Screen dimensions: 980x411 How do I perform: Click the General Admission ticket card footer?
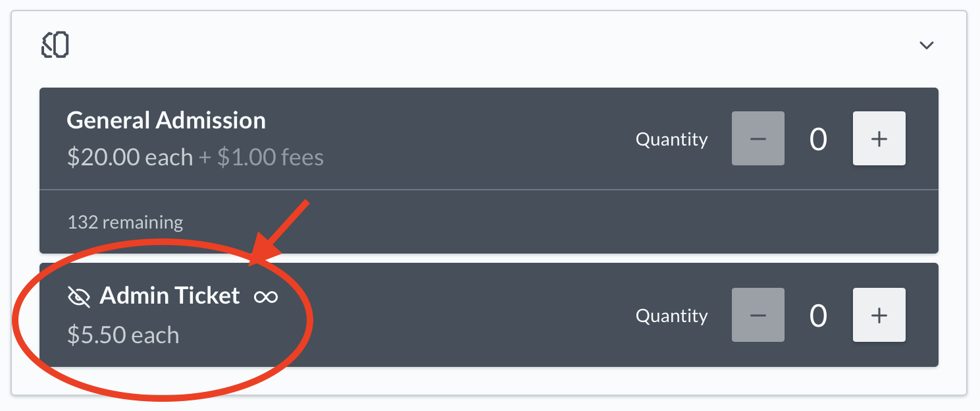point(489,222)
